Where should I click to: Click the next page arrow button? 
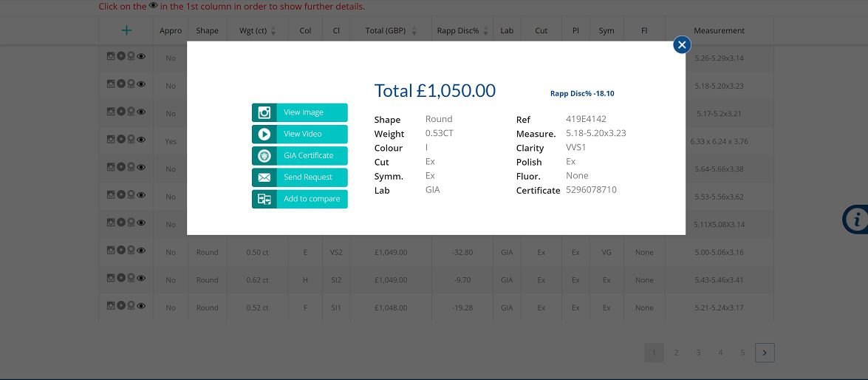click(765, 353)
